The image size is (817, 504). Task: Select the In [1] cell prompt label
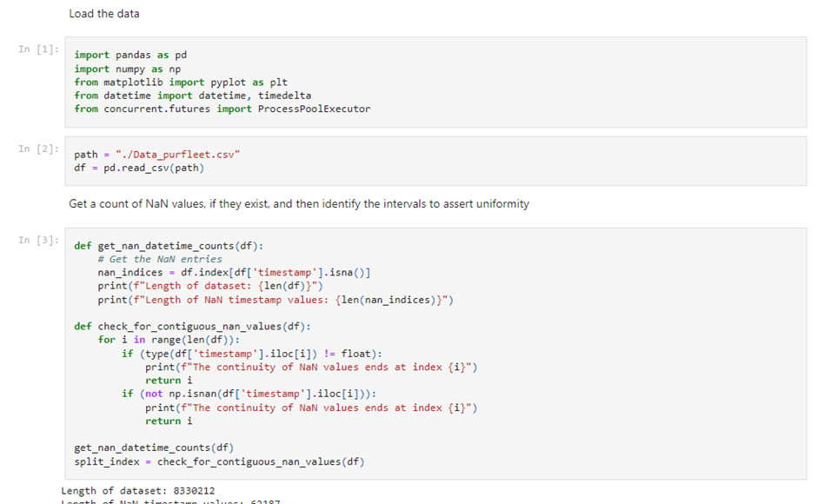38,49
